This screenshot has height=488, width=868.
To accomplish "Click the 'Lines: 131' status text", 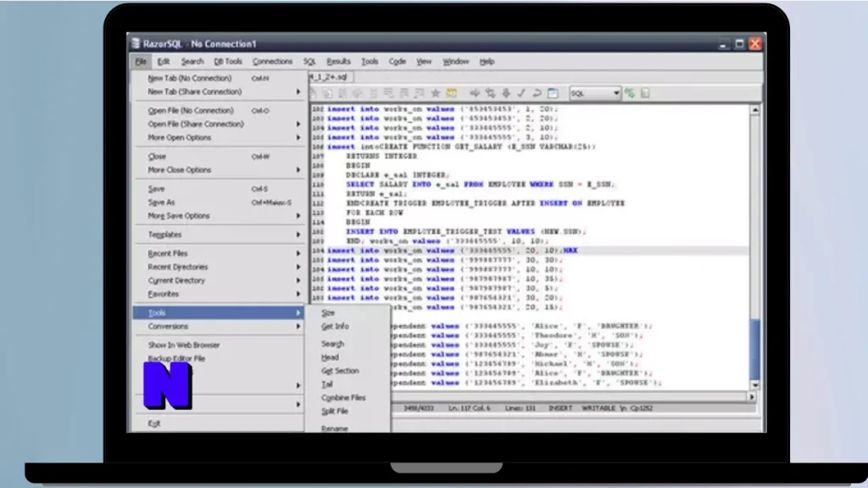I will point(520,408).
